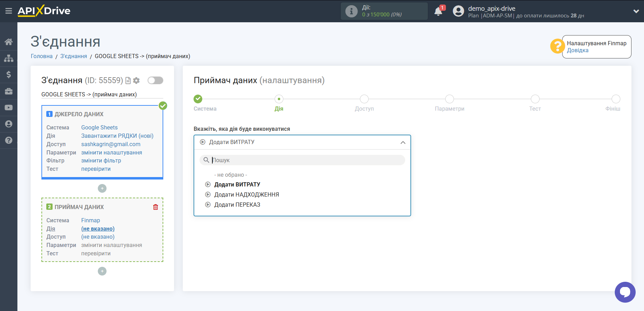Open connection settings gear icon
644x311 pixels.
pyautogui.click(x=136, y=80)
